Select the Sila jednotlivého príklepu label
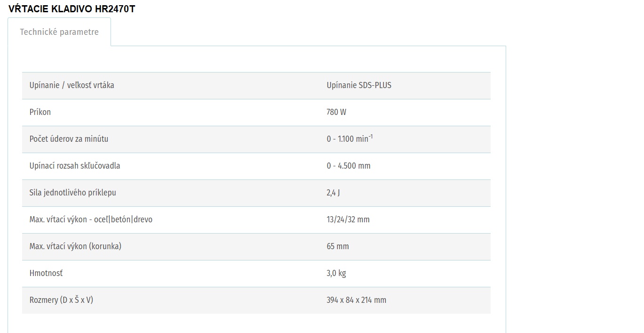This screenshot has width=644, height=333. [x=72, y=193]
